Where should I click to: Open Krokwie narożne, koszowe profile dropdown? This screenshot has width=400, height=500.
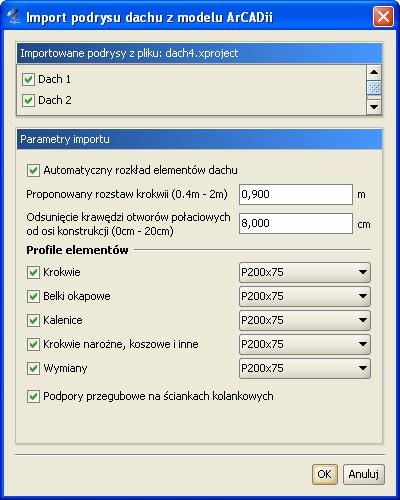[x=305, y=344]
